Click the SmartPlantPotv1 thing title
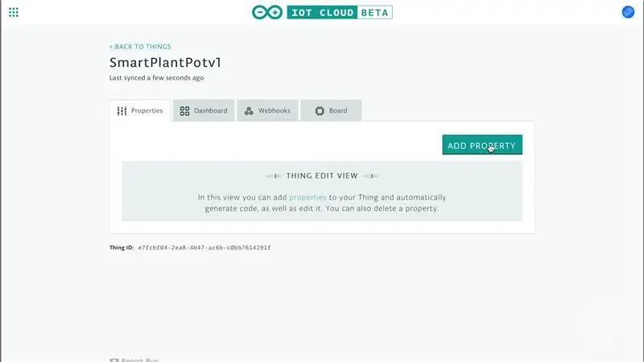644x362 pixels. (165, 63)
